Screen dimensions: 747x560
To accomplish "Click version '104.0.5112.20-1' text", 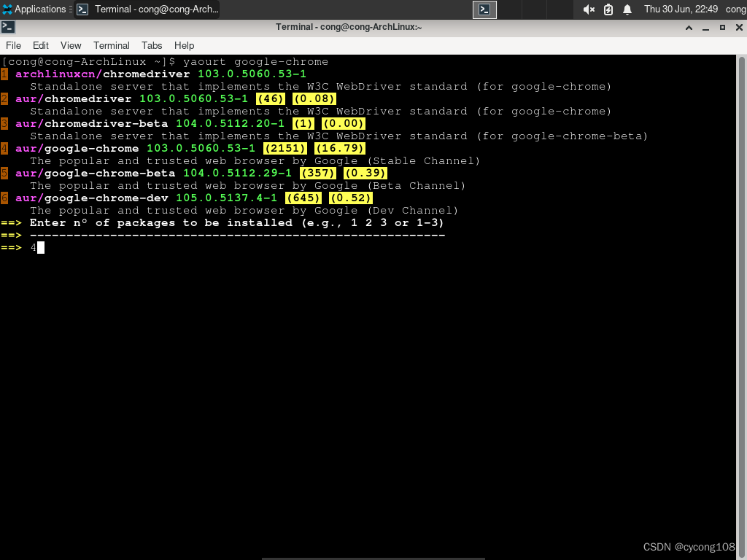I will pyautogui.click(x=230, y=124).
